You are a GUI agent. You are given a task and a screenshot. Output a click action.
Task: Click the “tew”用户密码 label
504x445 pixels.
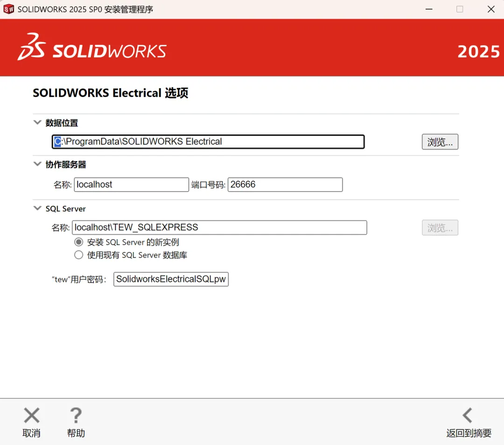click(x=79, y=279)
